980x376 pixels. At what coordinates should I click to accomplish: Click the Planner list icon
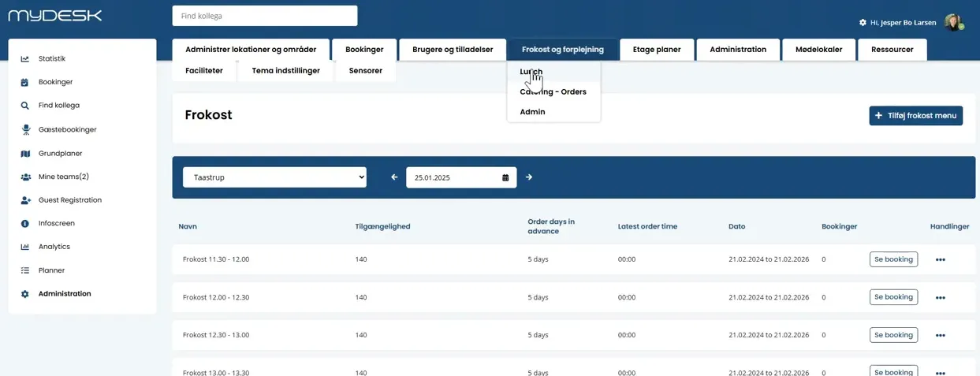[24, 270]
